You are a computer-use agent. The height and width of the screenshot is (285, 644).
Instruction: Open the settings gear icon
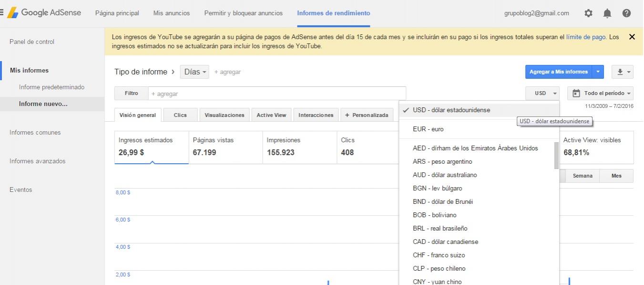point(588,13)
